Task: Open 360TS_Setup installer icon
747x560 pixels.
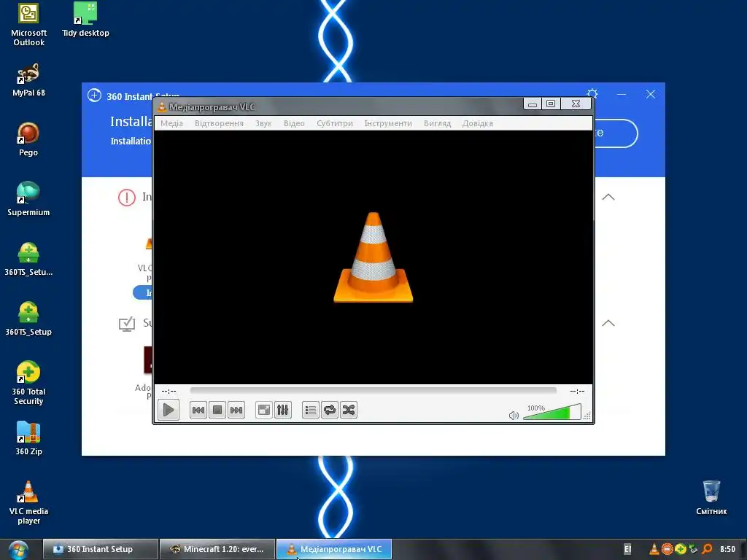Action: [28, 319]
